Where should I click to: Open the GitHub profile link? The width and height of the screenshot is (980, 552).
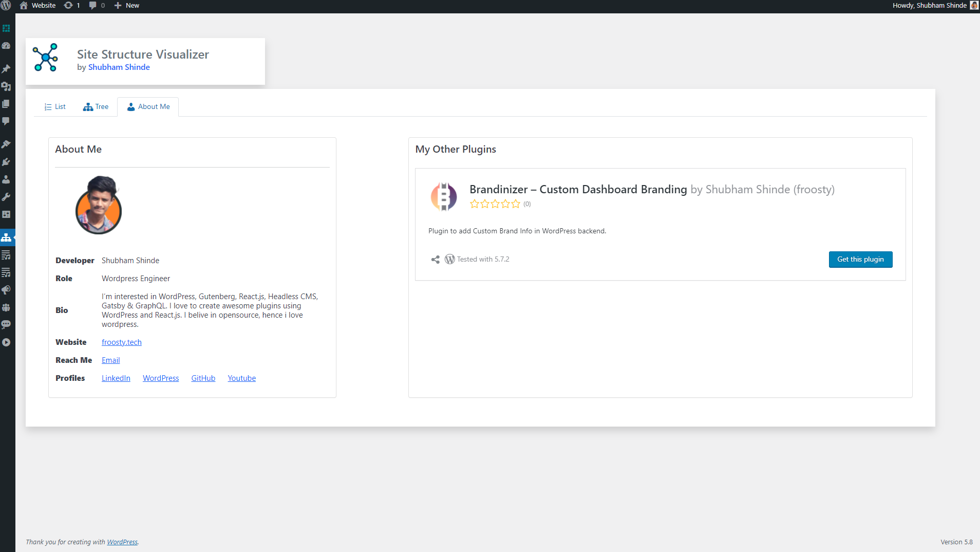(x=203, y=378)
